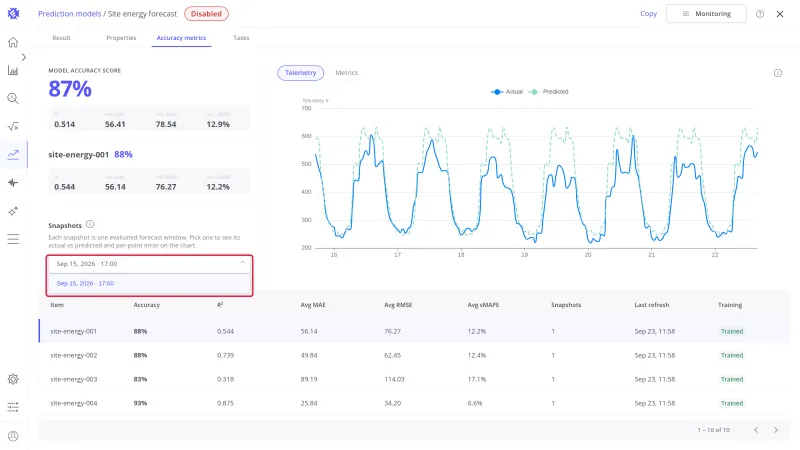Click 17.1% sMAPE value of site-energy-003

tap(477, 379)
